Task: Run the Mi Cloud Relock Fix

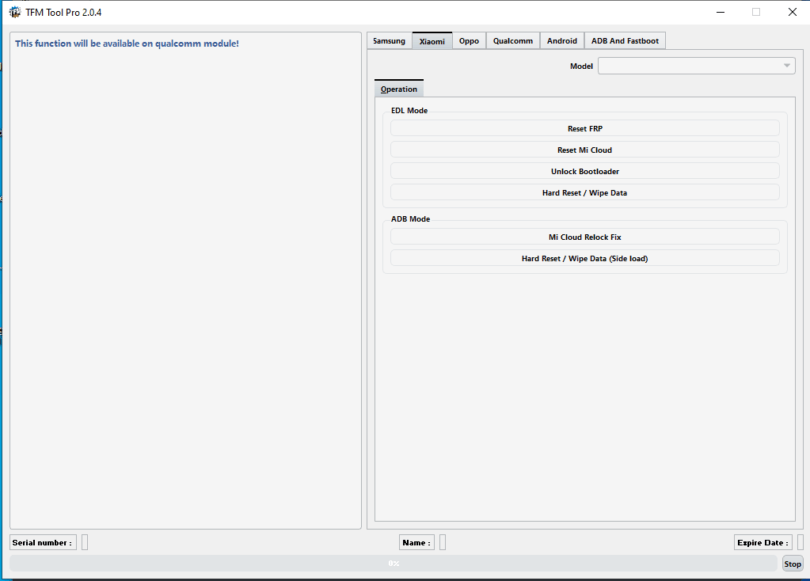Action: (585, 237)
